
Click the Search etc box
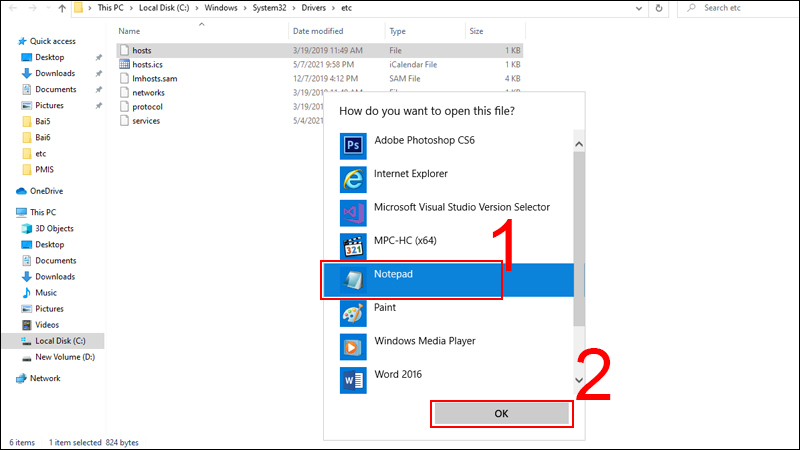(x=738, y=8)
